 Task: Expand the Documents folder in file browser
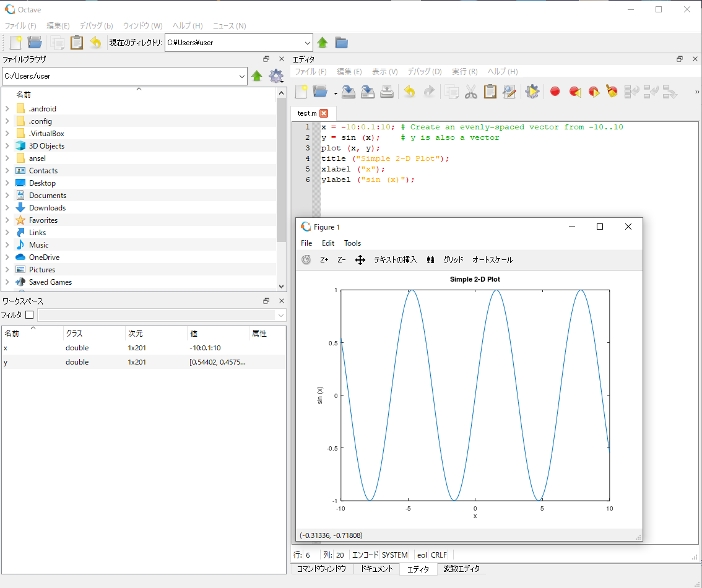[x=7, y=196]
